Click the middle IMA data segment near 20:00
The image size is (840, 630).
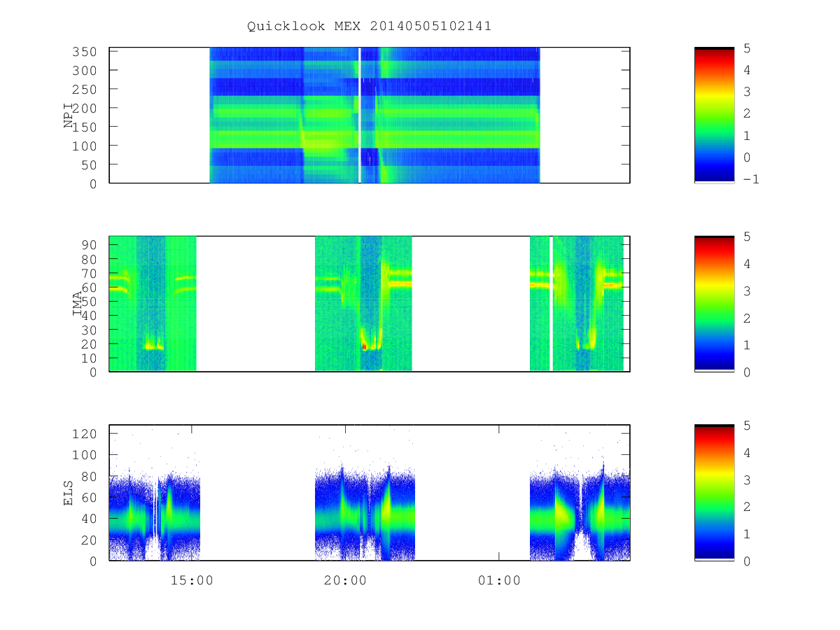(363, 304)
